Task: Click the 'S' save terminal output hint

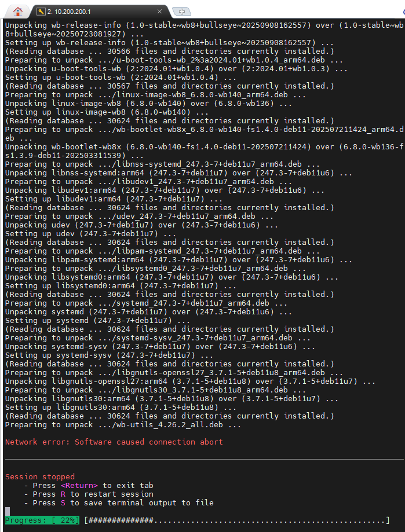Action: (63, 503)
